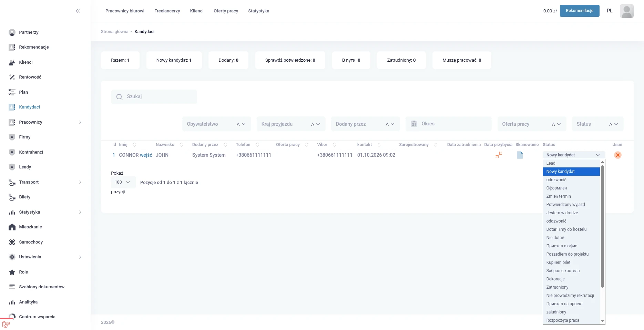Image resolution: width=644 pixels, height=330 pixels.
Task: Filter by Zatrudniony: 0 card
Action: tap(401, 60)
